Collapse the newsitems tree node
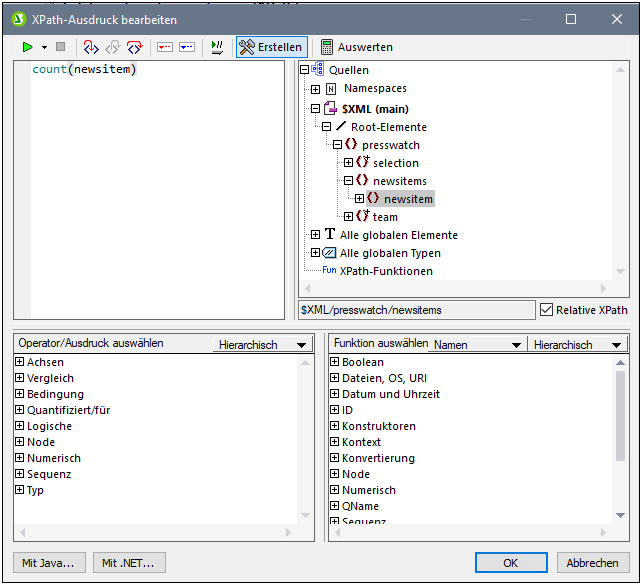The height and width of the screenshot is (585, 642). tap(348, 181)
